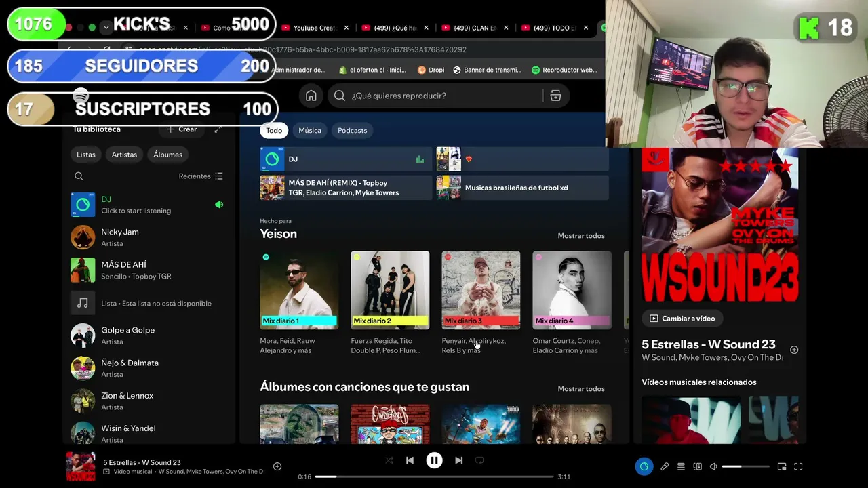Viewport: 868px width, 488px height.
Task: Open Mix diario 4 cover
Action: (x=572, y=290)
